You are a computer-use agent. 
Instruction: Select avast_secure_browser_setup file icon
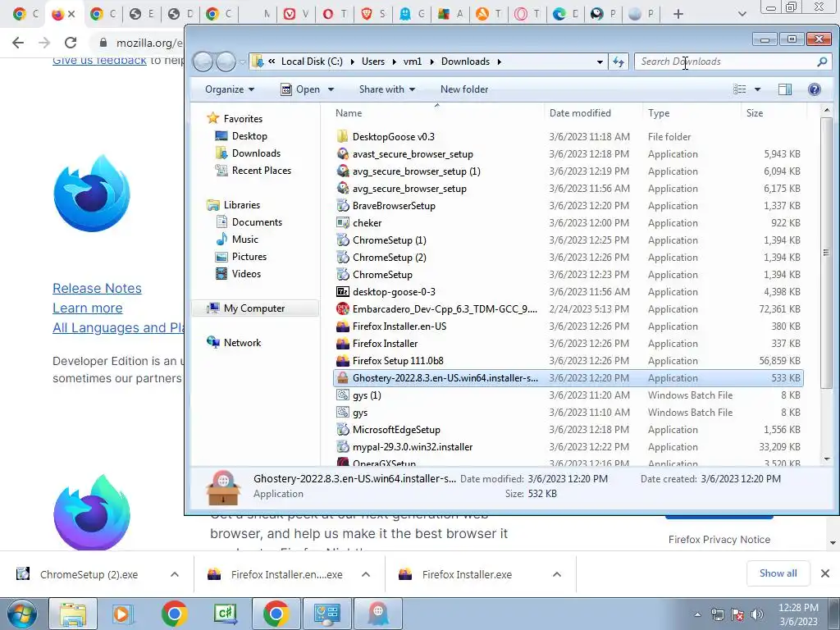(343, 153)
